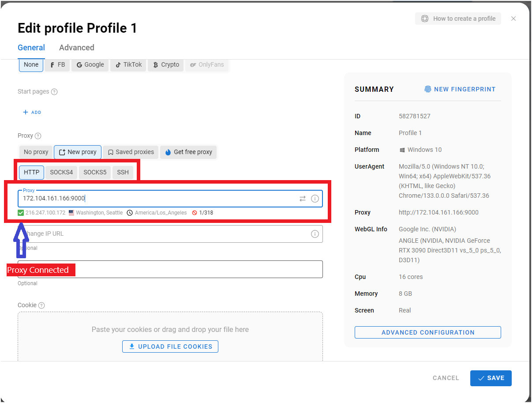
Task: Click the swap icon inside the Proxy field
Action: pos(303,199)
